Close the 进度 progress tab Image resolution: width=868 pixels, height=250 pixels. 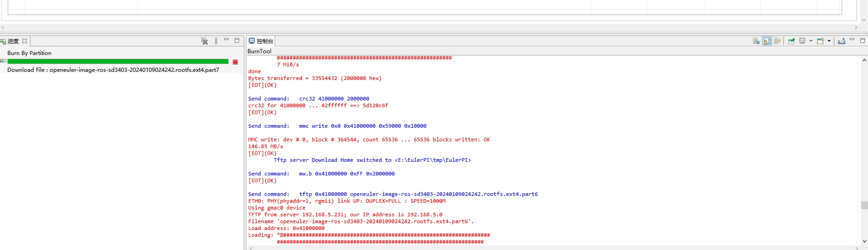25,41
